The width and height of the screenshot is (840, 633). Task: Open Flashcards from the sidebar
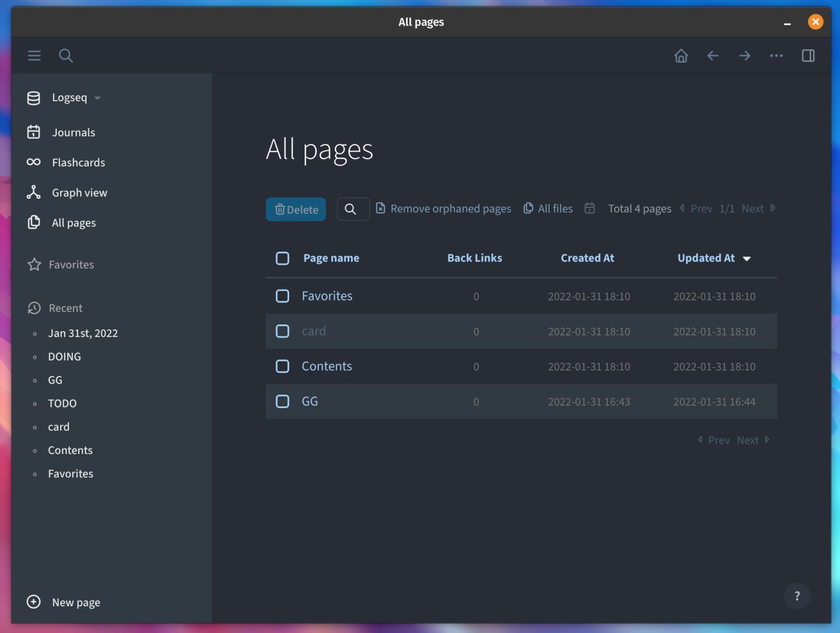point(78,162)
